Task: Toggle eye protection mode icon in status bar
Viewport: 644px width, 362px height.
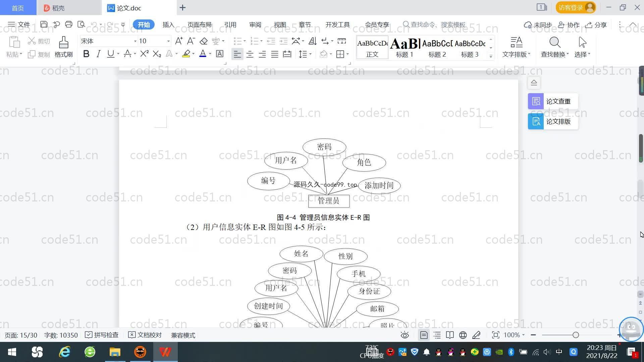Action: [405, 335]
